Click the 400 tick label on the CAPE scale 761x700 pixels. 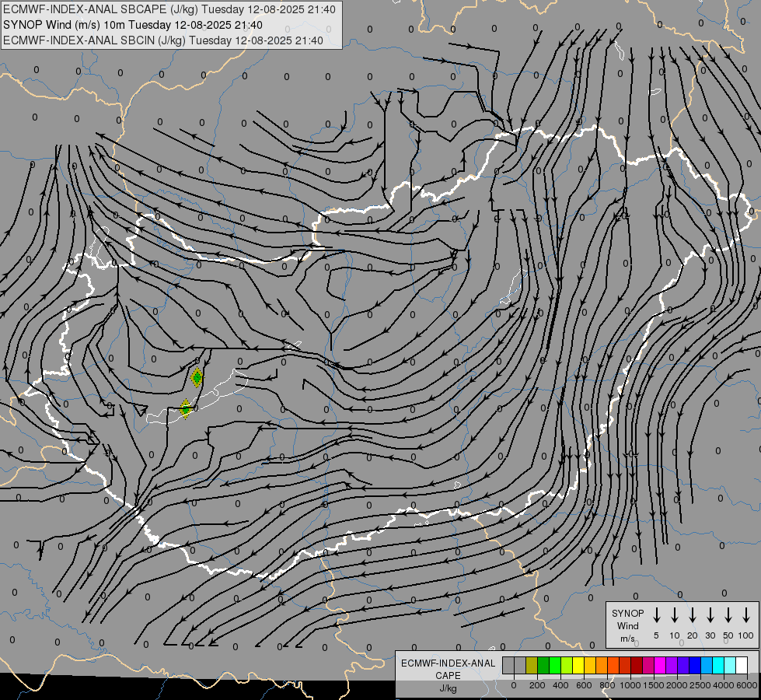point(560,685)
